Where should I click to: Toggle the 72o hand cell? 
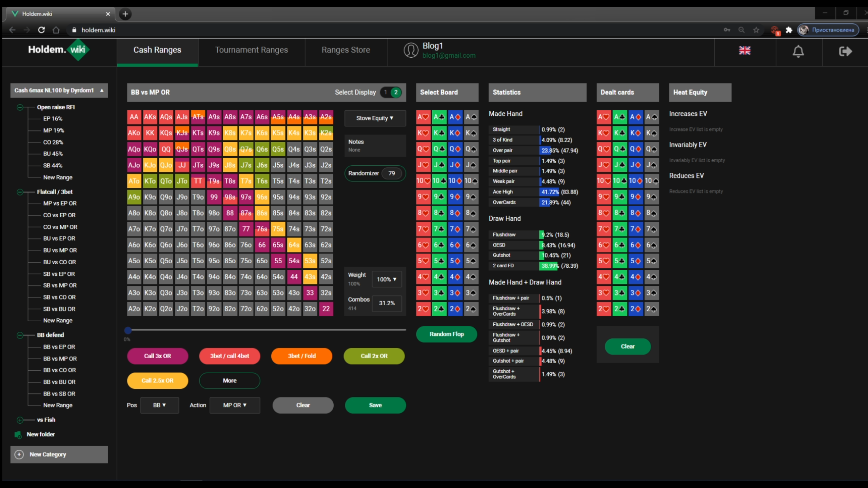tap(246, 309)
